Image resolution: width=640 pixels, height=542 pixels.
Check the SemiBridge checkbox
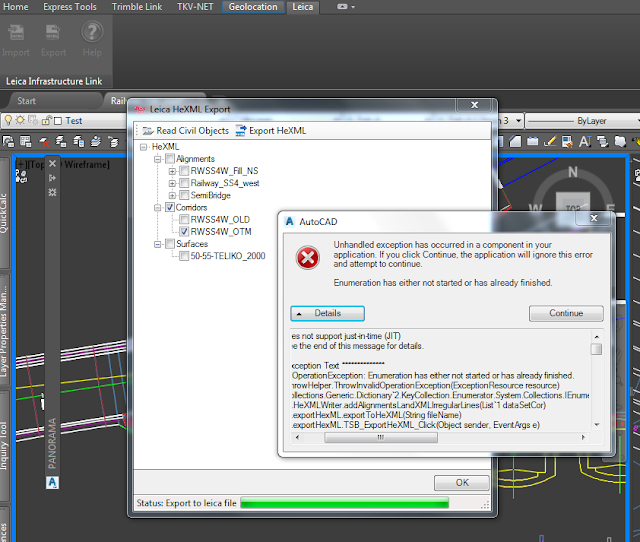[184, 195]
